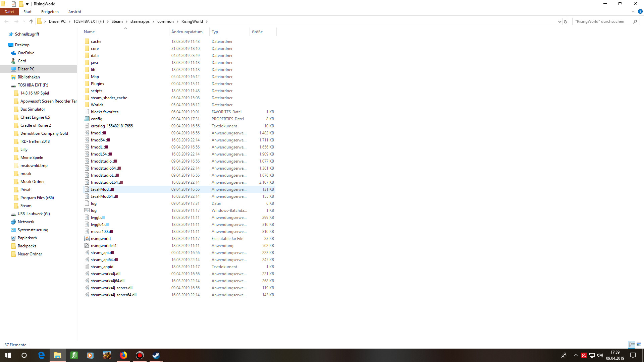Expand the ribbon with the chevron
The width and height of the screenshot is (644, 362).
633,11
